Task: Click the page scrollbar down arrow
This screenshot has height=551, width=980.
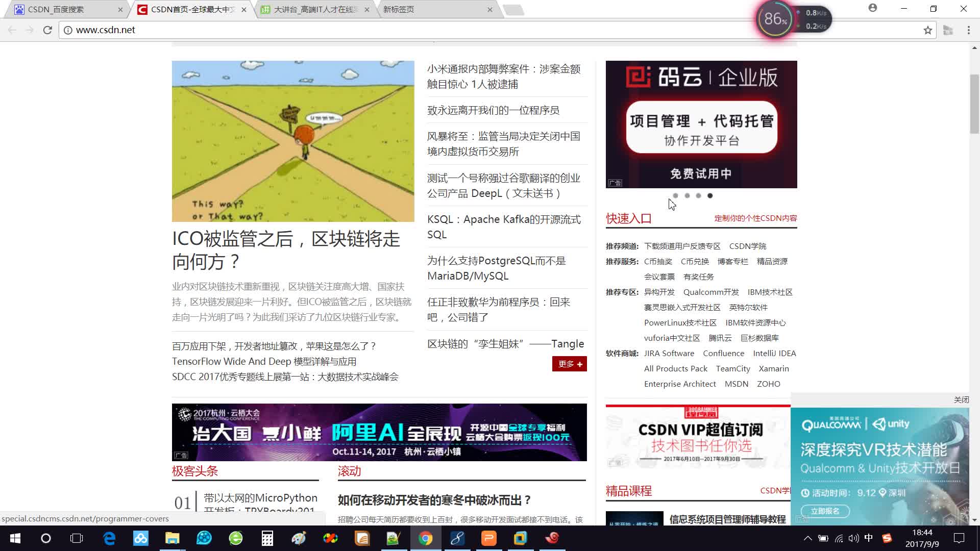Action: pos(974,520)
